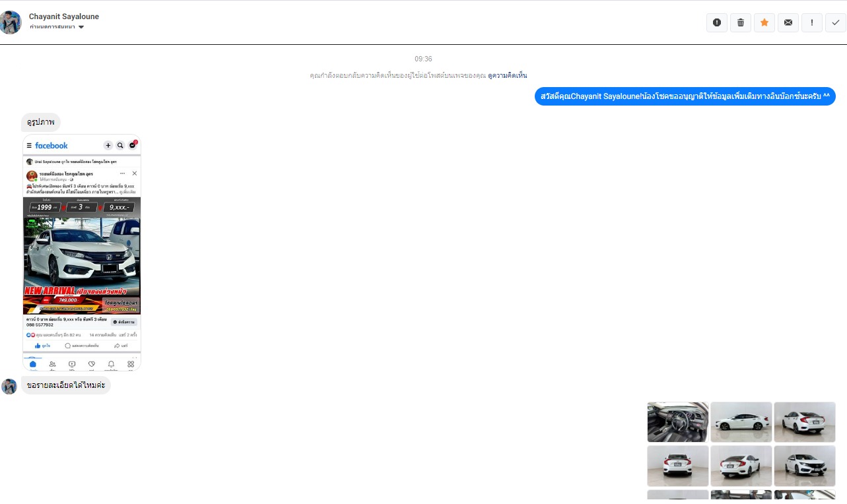This screenshot has width=847, height=504.
Task: Click the sender avatar beside ขอรายละเอียดได้ไหมค่ะ
Action: pos(9,386)
